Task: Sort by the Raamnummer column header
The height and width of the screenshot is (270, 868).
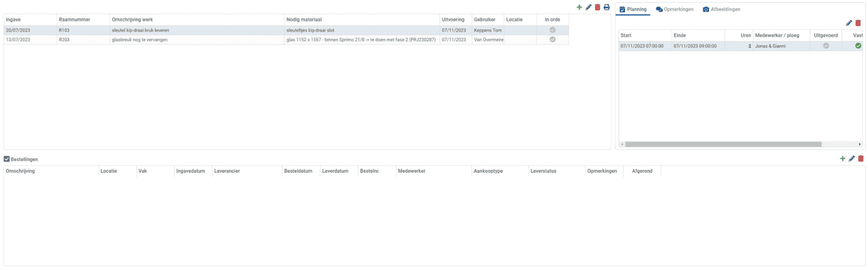Action: tap(74, 20)
